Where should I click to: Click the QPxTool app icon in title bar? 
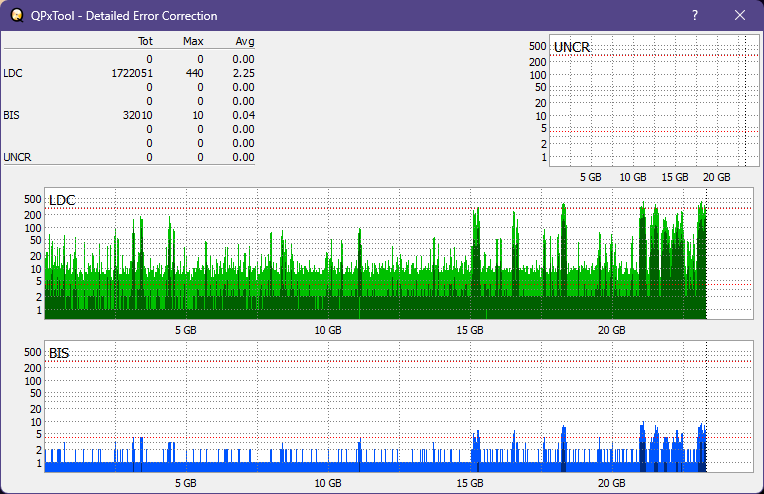pos(17,16)
